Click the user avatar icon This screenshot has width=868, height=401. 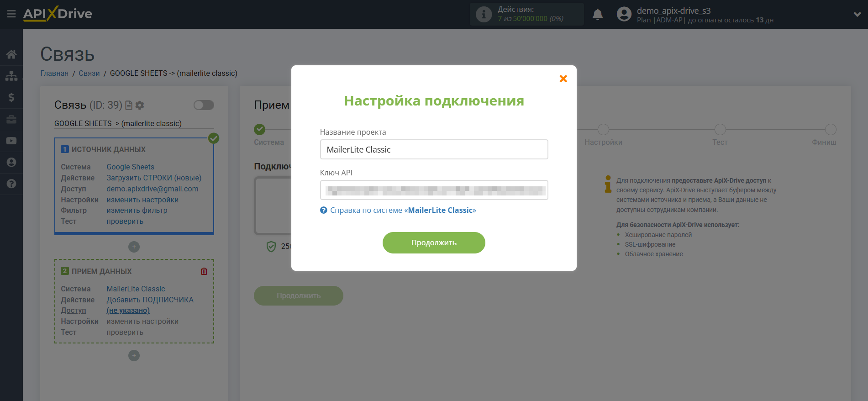tap(624, 14)
